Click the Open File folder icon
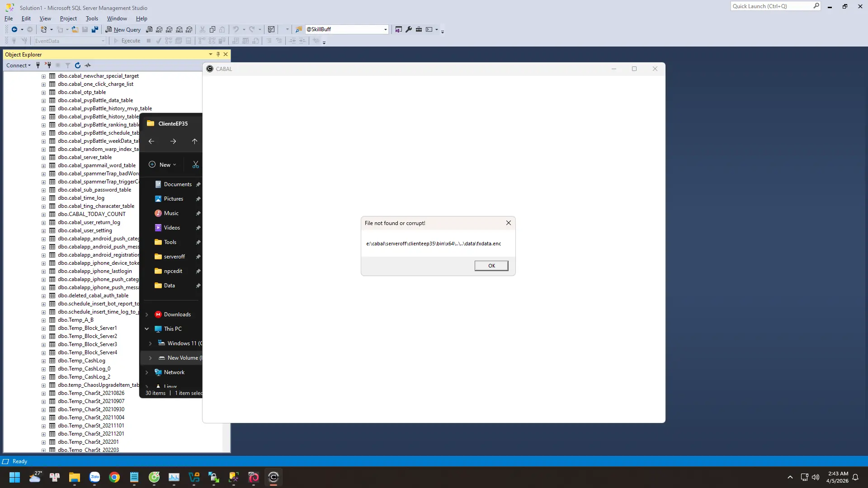Viewport: 868px width, 488px height. [75, 29]
